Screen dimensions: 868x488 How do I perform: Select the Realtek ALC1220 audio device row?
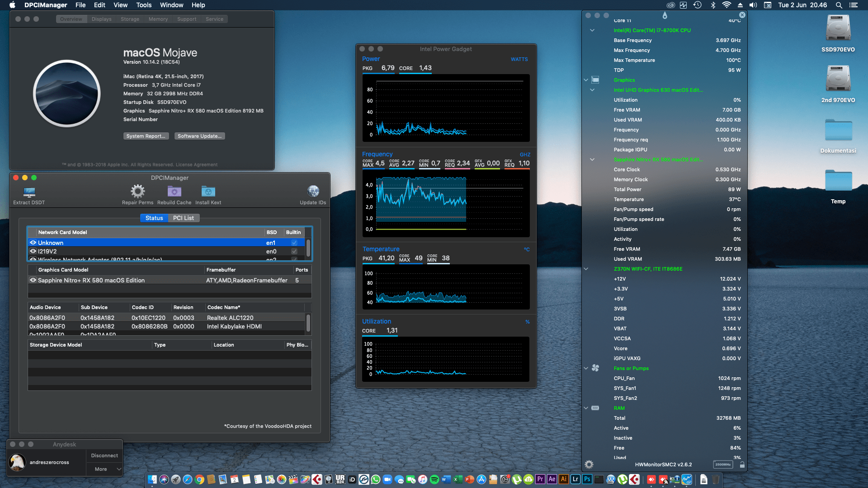(x=167, y=318)
